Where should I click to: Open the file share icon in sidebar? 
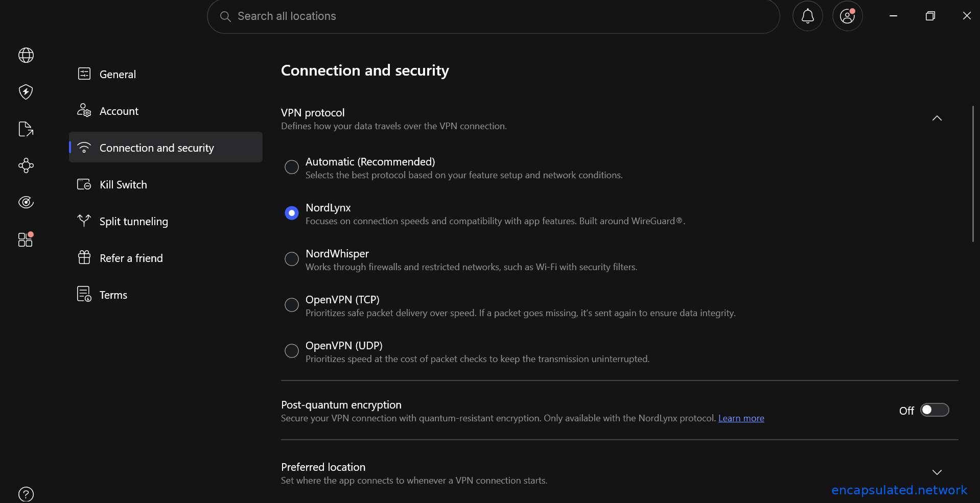click(26, 129)
